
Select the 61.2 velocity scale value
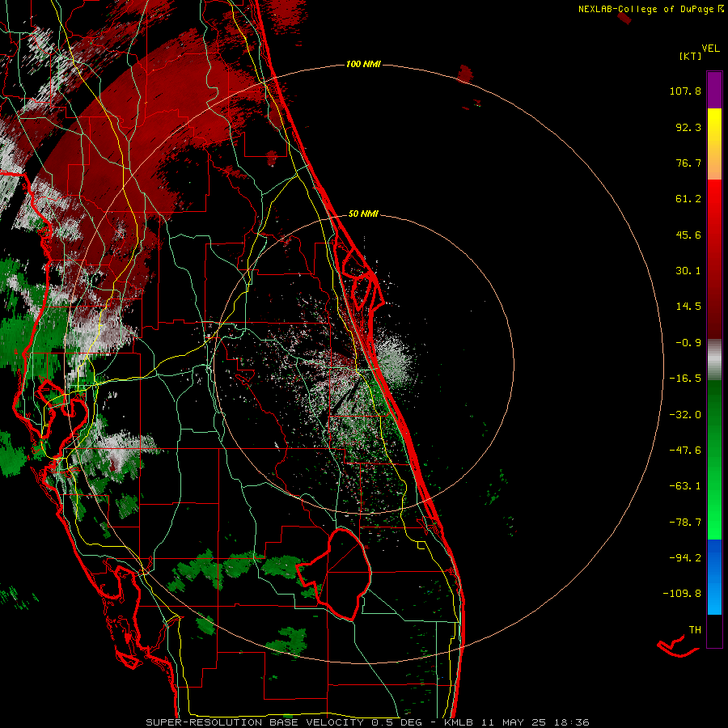pyautogui.click(x=688, y=199)
